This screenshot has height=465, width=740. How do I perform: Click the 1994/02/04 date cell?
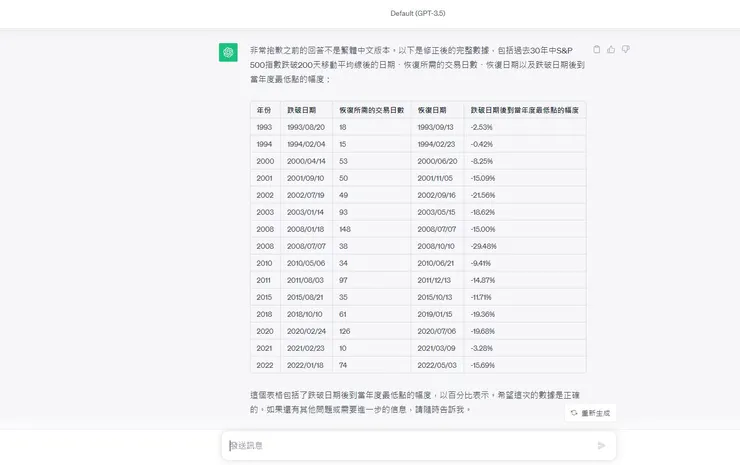click(307, 144)
